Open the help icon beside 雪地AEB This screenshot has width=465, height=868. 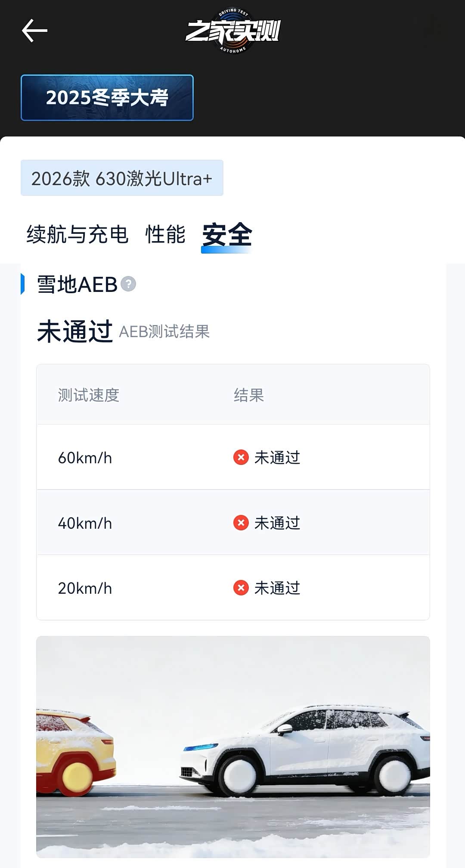pos(128,284)
